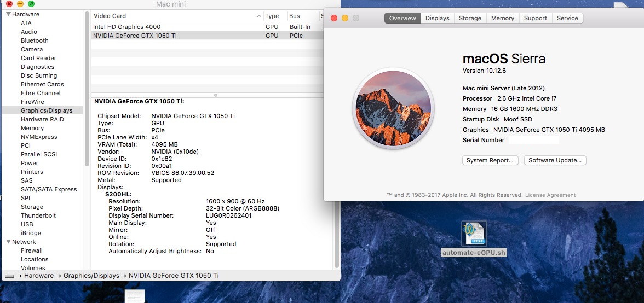Select Thunderbolt in sidebar
The width and height of the screenshot is (644, 303).
(38, 215)
